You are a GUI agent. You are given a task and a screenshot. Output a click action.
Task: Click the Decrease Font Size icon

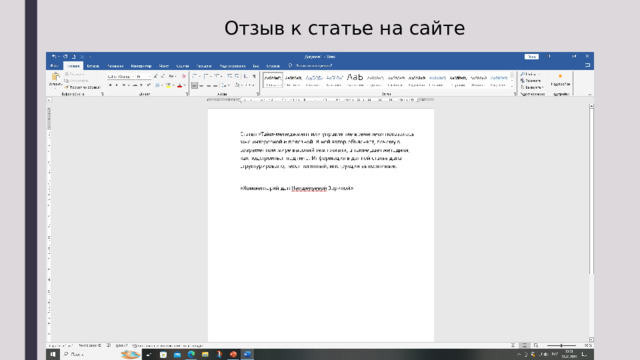click(x=163, y=76)
